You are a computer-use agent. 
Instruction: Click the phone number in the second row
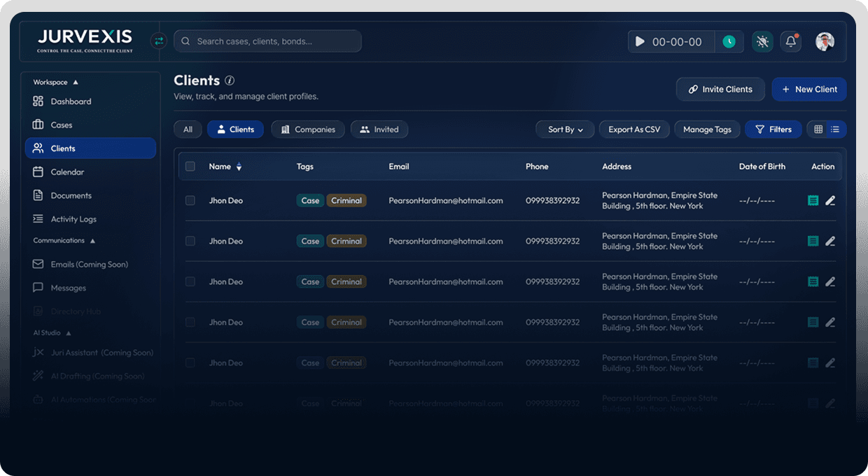(553, 241)
